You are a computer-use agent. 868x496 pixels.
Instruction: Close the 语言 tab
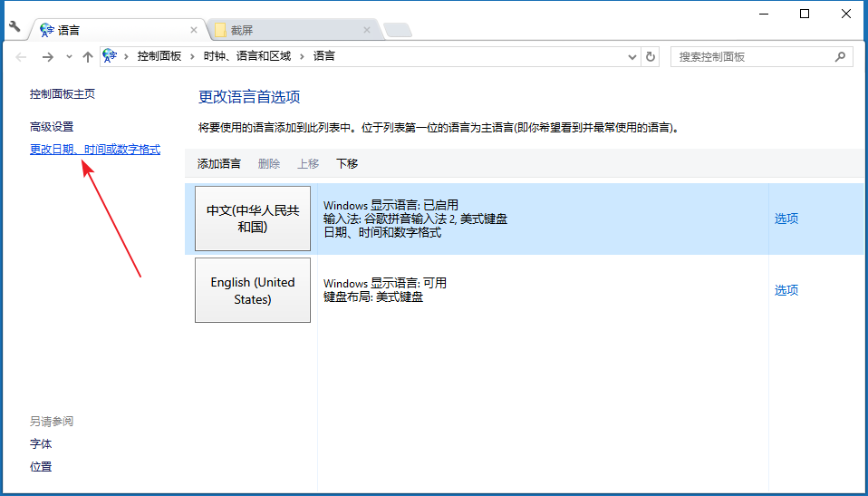[x=193, y=30]
